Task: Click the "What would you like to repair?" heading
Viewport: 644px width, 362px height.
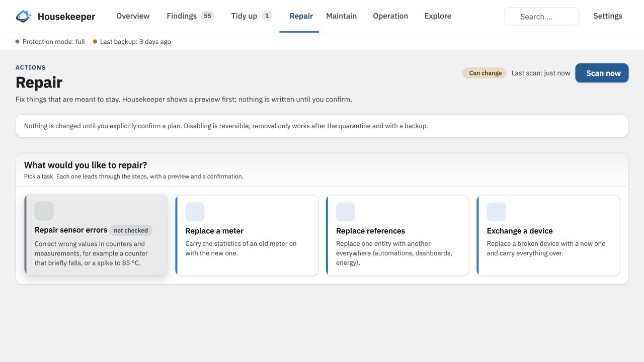Action: click(x=86, y=165)
